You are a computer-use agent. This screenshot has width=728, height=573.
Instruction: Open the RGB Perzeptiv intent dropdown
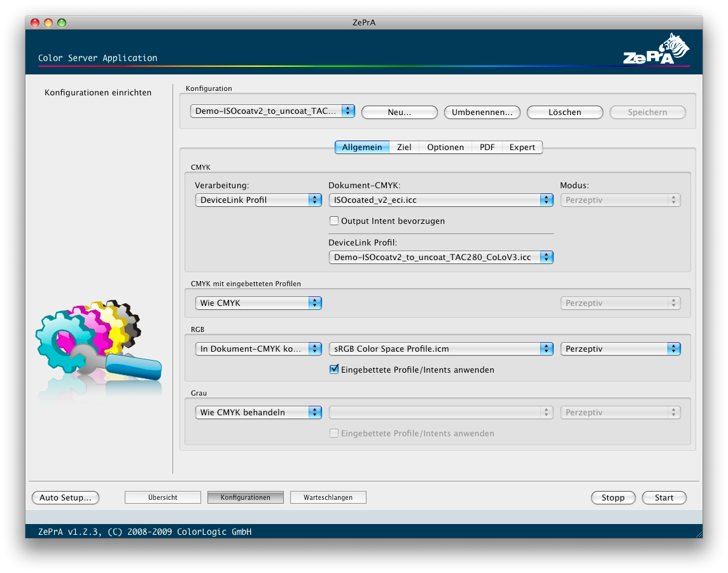620,349
